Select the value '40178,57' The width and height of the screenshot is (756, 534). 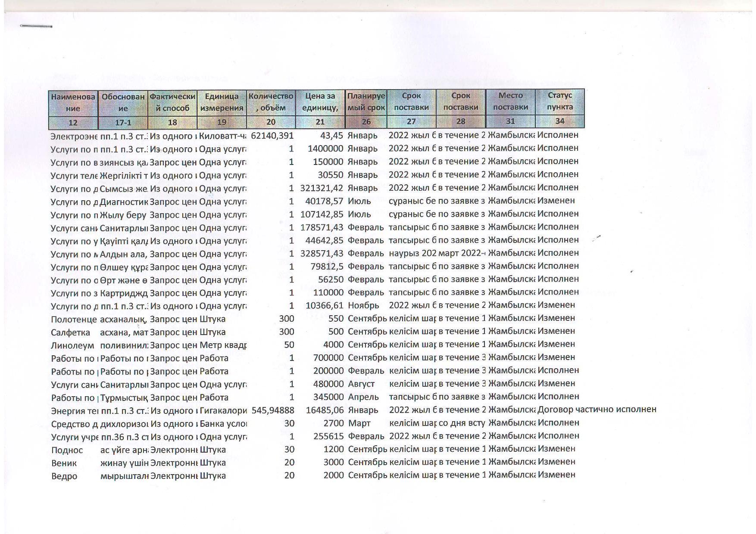tap(324, 202)
